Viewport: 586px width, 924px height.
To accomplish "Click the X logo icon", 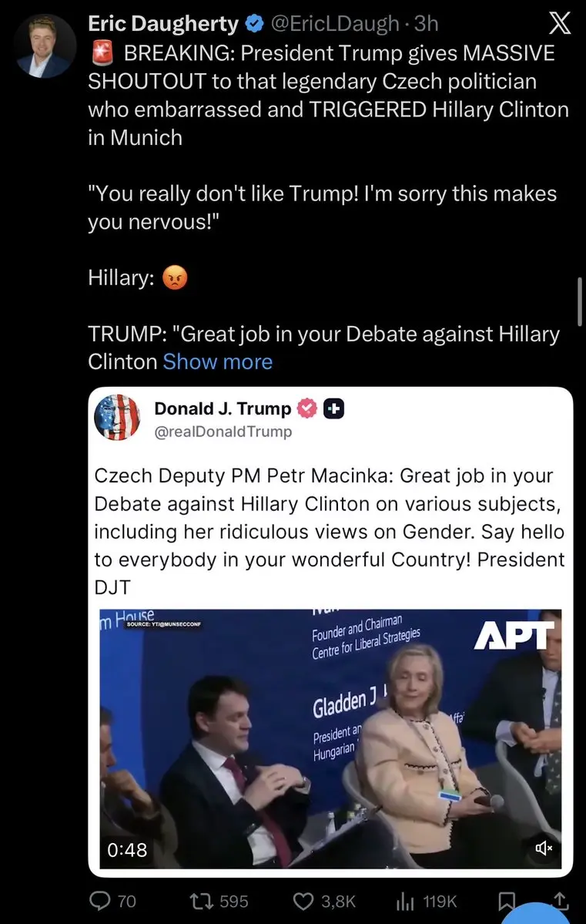I will point(558,24).
